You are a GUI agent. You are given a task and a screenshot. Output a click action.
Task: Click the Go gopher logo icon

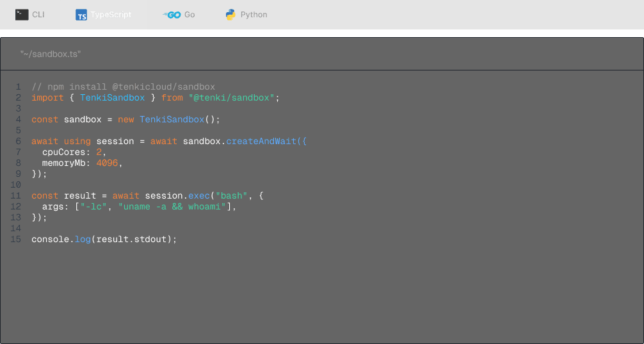172,15
